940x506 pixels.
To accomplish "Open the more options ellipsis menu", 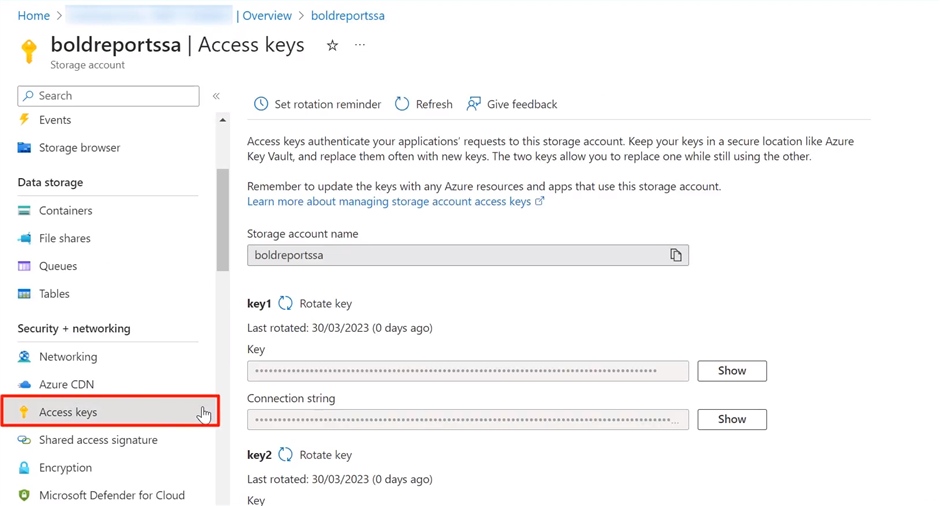I will 360,45.
